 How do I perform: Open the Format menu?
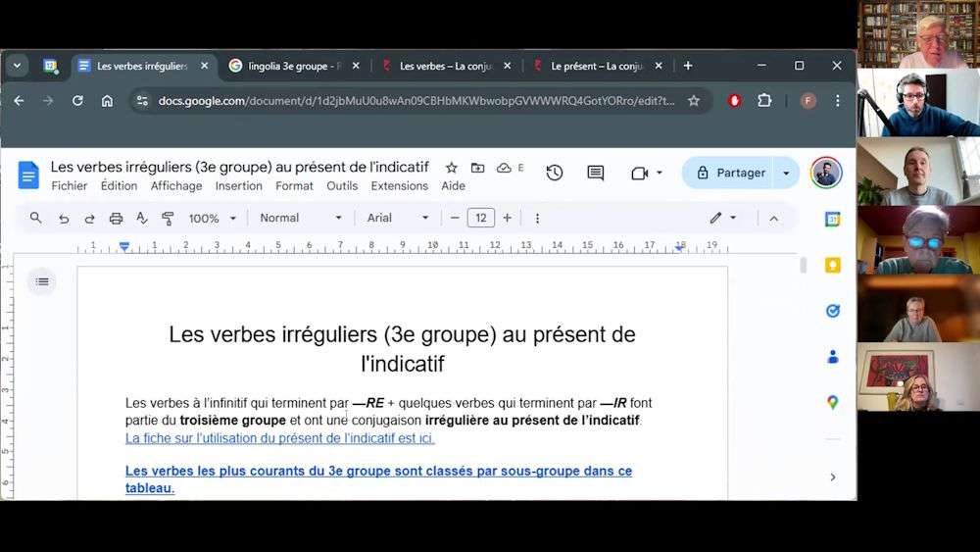(294, 185)
